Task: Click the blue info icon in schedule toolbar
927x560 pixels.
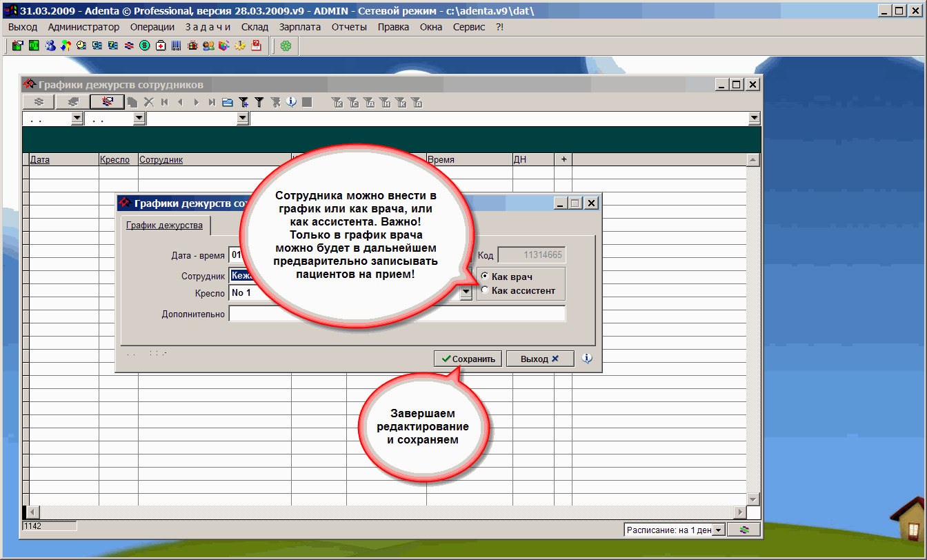Action: click(291, 102)
